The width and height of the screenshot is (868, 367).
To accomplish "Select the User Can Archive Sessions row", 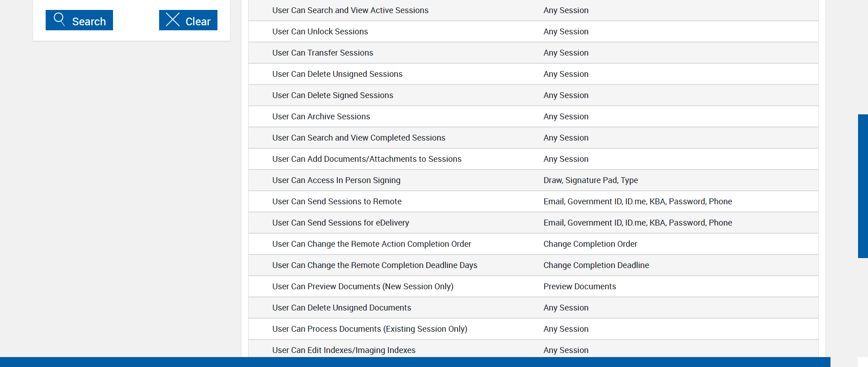I will pyautogui.click(x=321, y=117).
